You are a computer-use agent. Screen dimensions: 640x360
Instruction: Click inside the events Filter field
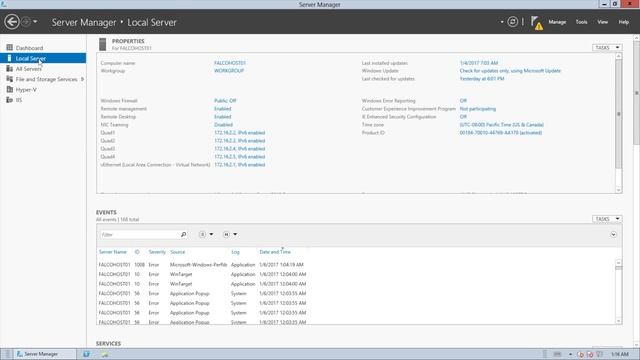tap(139, 235)
